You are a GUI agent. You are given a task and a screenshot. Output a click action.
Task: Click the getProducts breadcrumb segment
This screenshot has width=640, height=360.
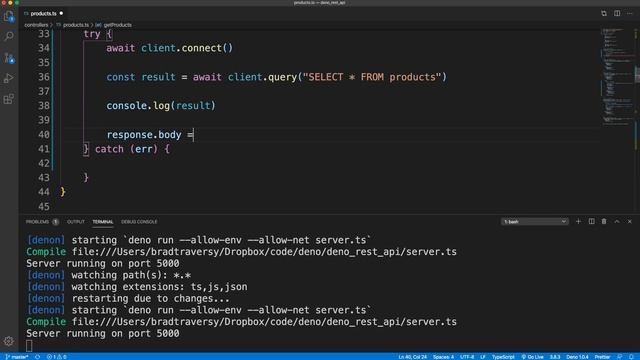(118, 25)
